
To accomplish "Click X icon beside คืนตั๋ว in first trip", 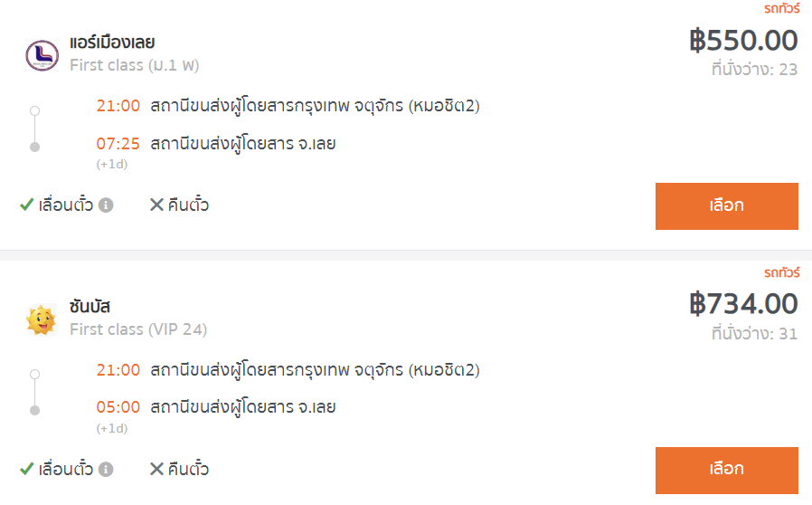I will click(x=156, y=205).
